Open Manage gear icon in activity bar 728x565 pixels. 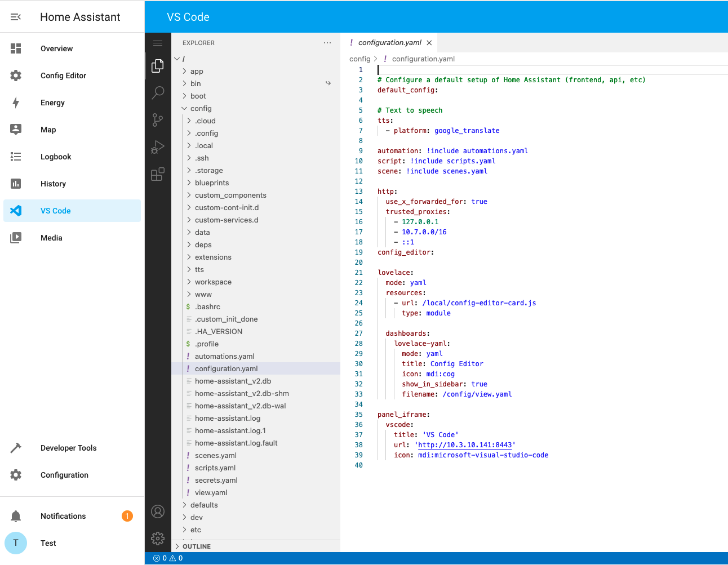tap(158, 539)
